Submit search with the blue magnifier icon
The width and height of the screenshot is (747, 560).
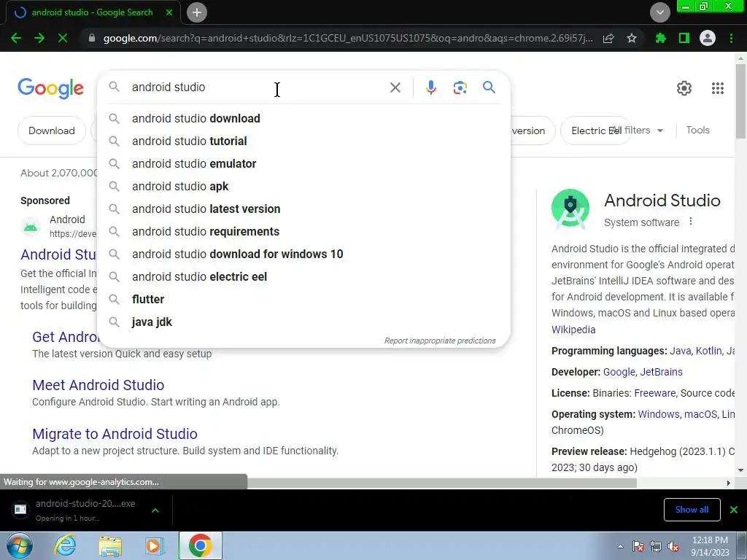(489, 87)
